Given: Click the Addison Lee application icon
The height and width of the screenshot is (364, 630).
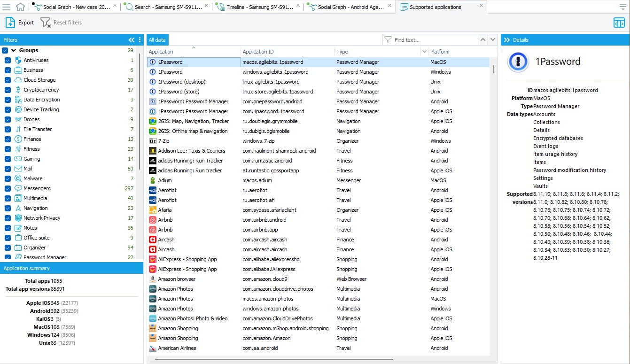Looking at the screenshot, I should tap(152, 151).
